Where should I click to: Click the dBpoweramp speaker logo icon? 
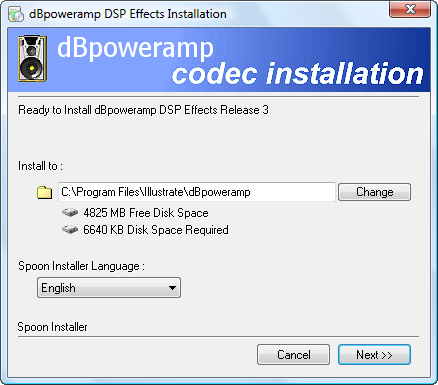pyautogui.click(x=32, y=59)
